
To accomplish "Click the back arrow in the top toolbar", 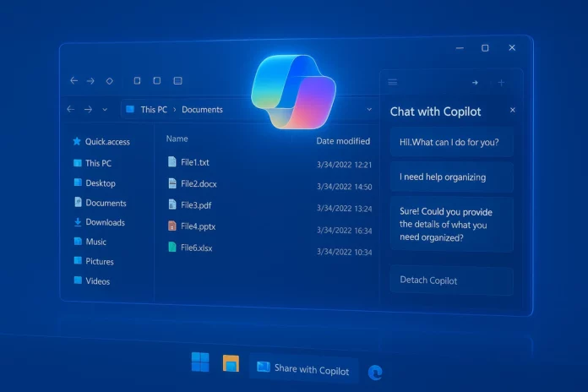I will coord(73,80).
